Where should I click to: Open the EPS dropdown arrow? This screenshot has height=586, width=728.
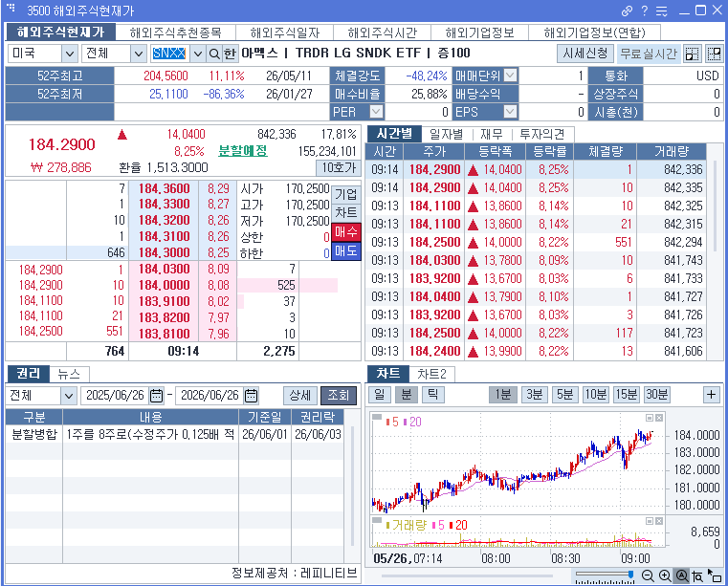pyautogui.click(x=510, y=112)
